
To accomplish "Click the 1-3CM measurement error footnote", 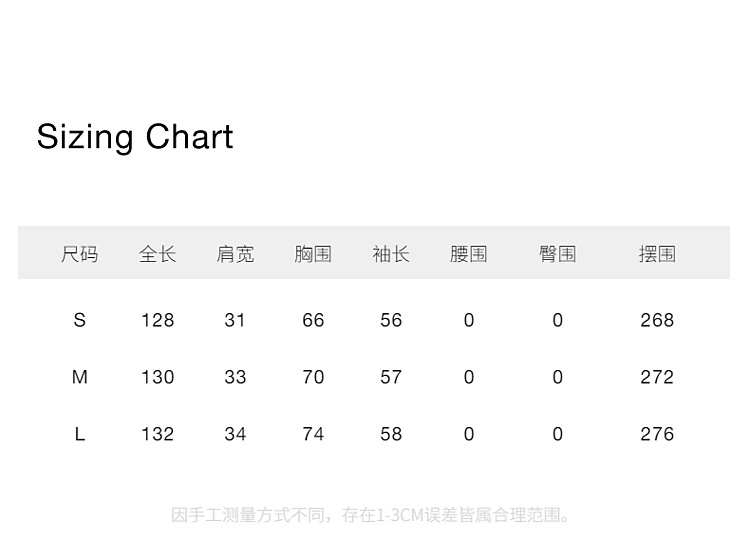I will pyautogui.click(x=372, y=515).
